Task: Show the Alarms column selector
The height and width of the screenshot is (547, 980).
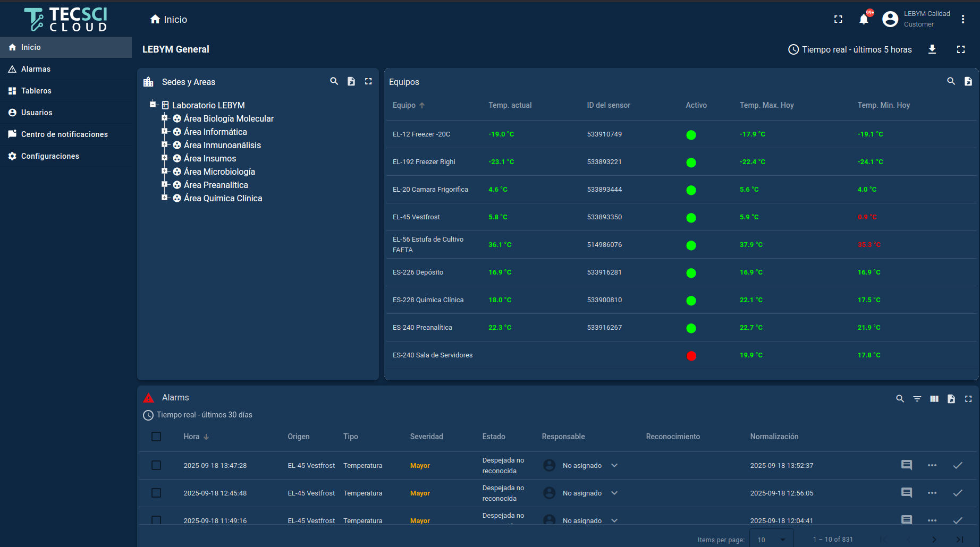Action: point(934,398)
